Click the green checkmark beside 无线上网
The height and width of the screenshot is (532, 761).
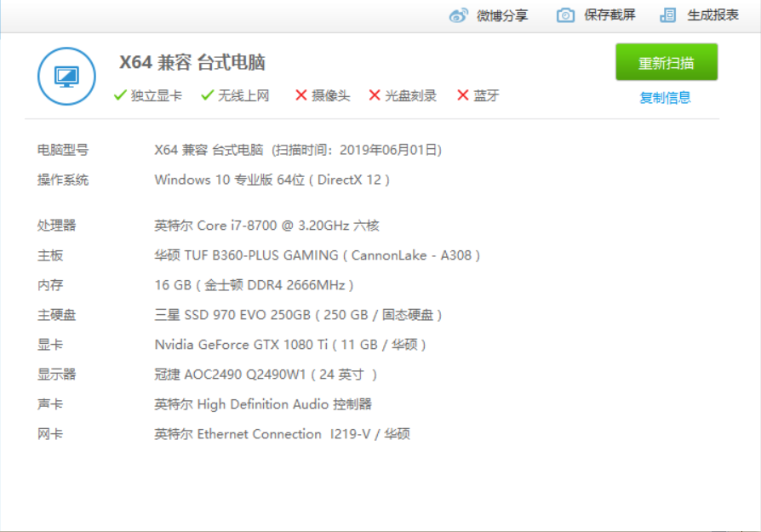coord(207,95)
